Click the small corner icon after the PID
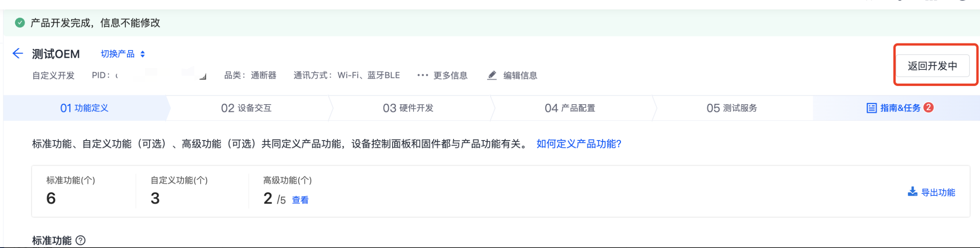The image size is (980, 248). click(x=203, y=76)
